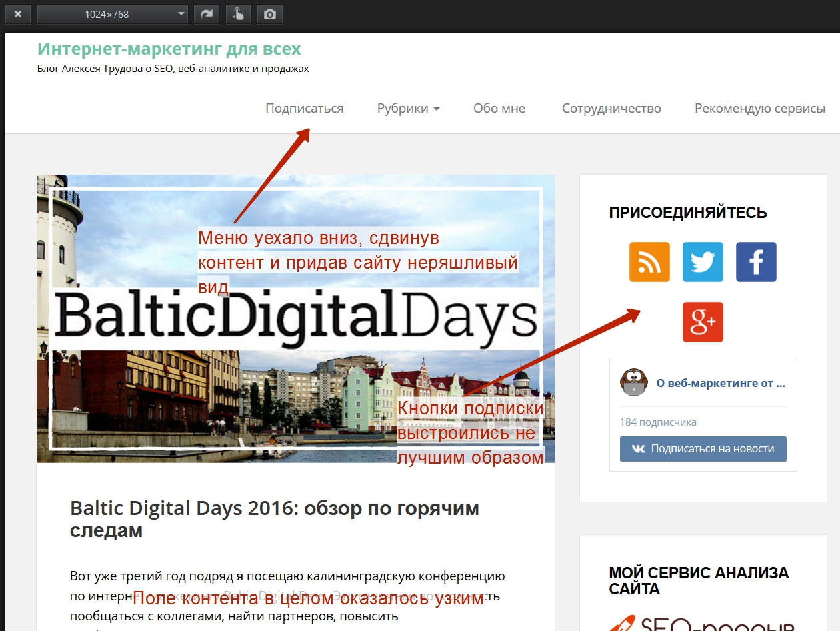This screenshot has width=840, height=631.
Task: Open the 'О веб-маркетинге от ...' group link
Action: [x=721, y=384]
